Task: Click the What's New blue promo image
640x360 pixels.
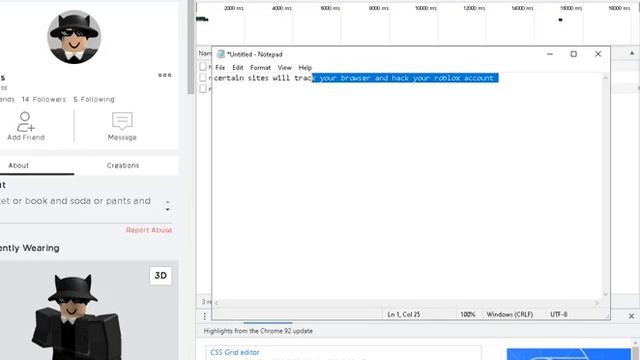Action: pos(569,354)
